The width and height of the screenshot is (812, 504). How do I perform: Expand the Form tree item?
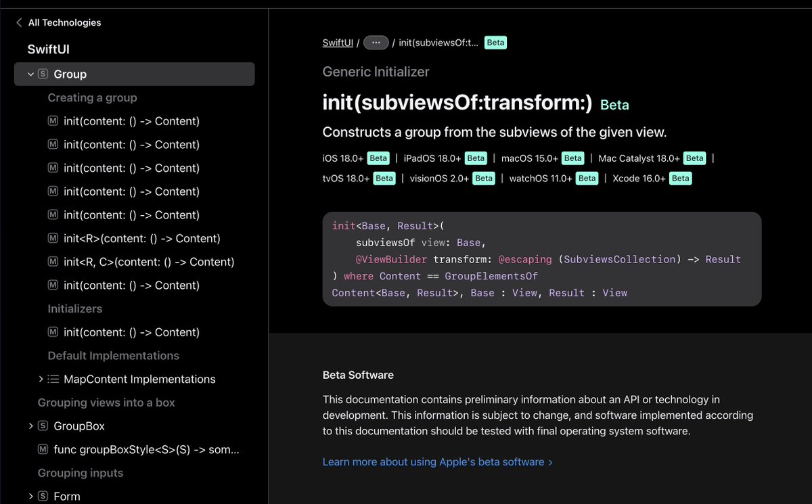pos(30,496)
